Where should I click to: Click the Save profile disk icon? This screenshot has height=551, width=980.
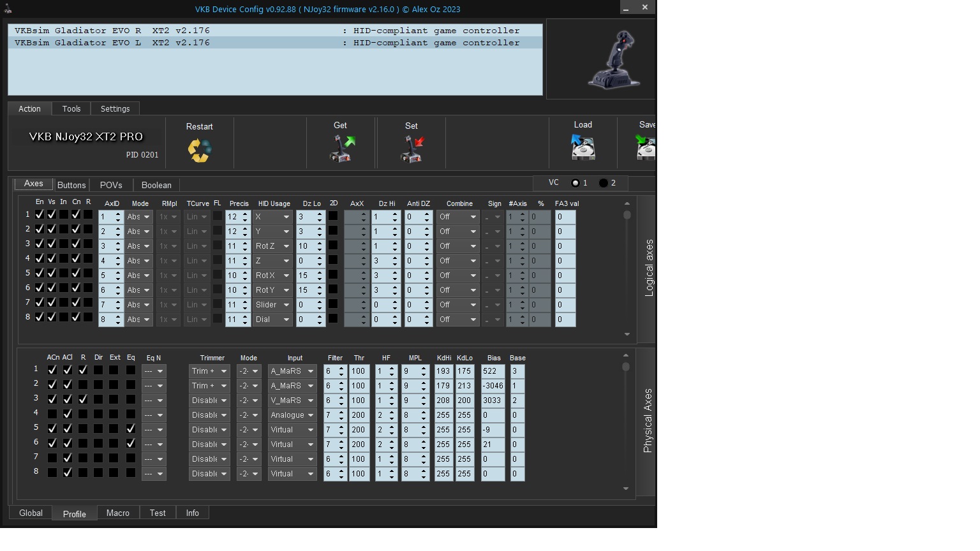646,147
